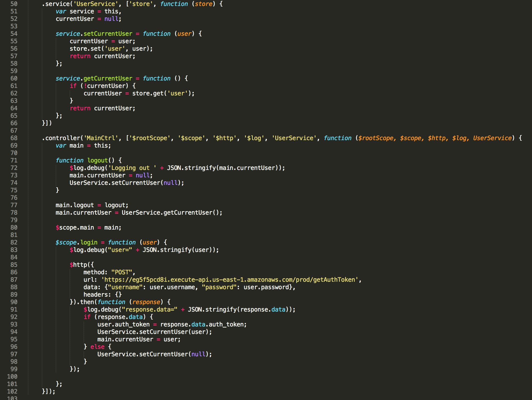Click 'return currentUser;' on line 57
532x400 pixels.
coord(102,56)
